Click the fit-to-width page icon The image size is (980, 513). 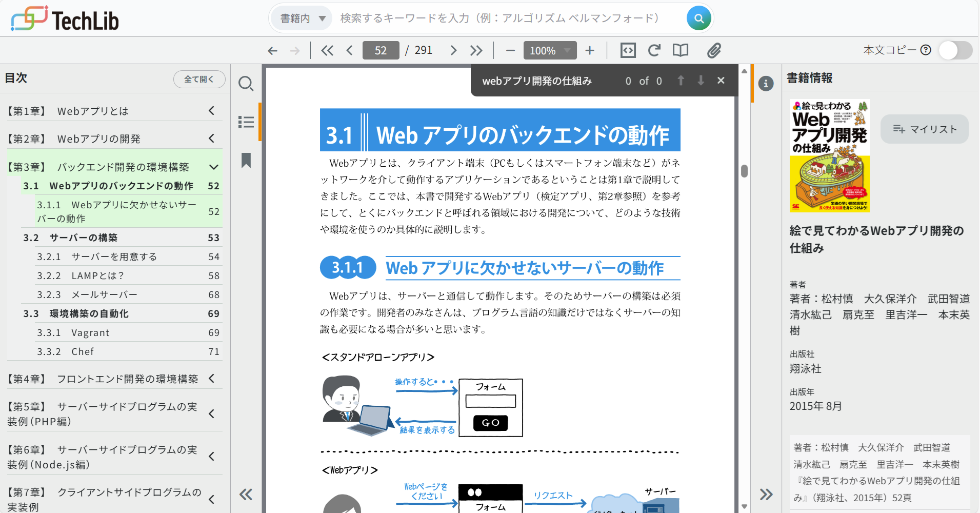(628, 50)
